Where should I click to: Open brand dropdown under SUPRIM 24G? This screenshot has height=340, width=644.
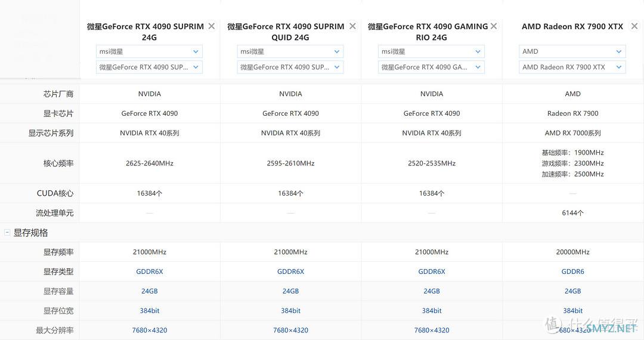149,51
